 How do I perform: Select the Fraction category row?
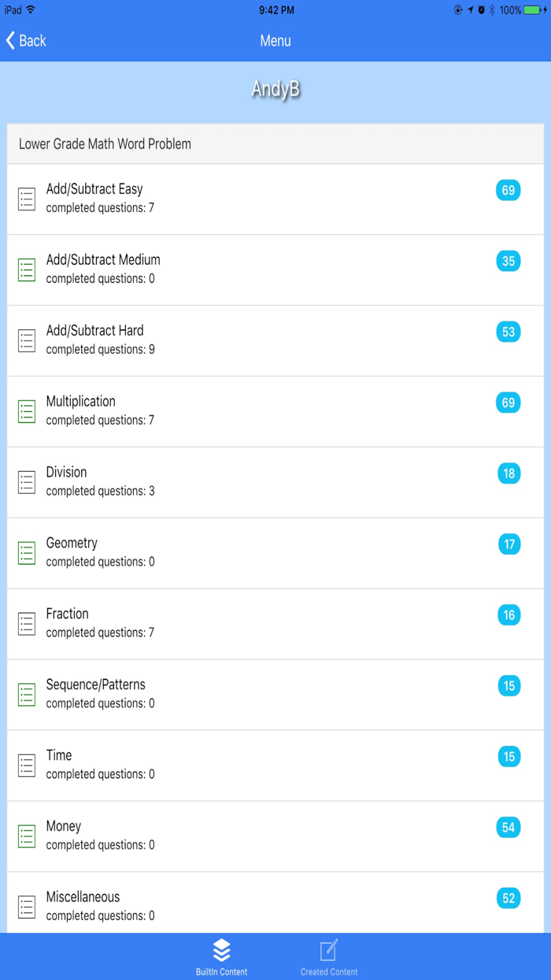tap(275, 623)
